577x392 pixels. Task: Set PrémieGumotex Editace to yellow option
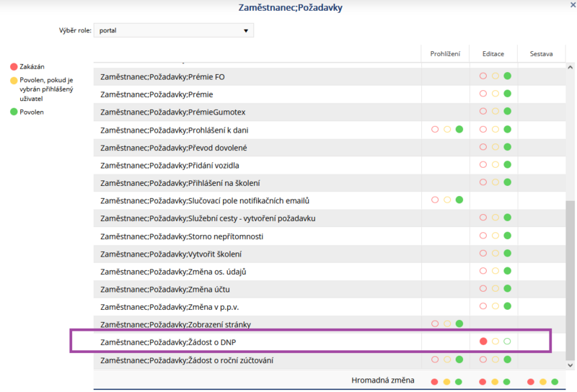[x=495, y=112]
